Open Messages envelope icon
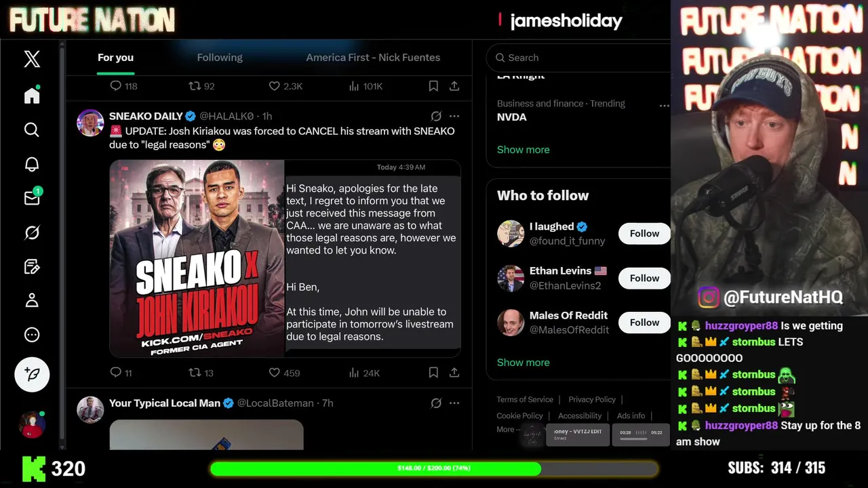 point(32,198)
